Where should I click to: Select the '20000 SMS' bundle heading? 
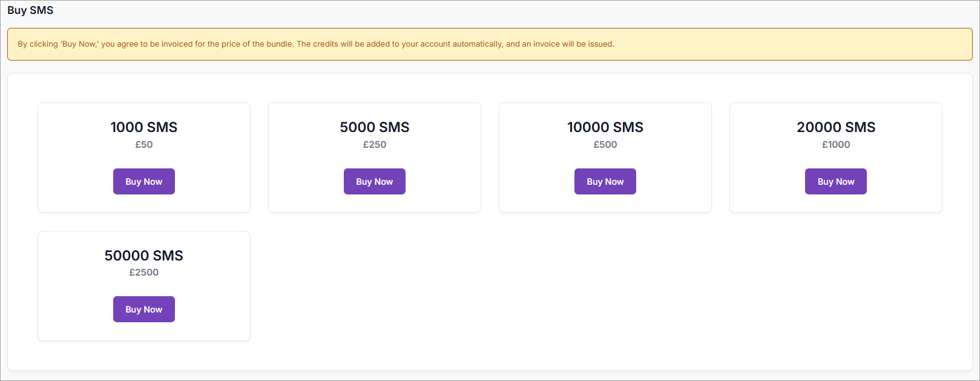[835, 127]
